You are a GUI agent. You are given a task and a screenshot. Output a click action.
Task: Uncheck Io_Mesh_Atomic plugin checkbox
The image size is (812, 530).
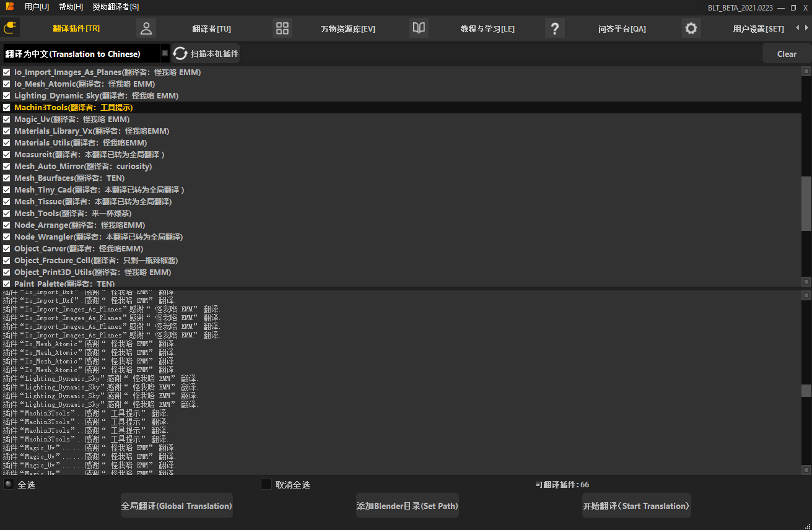pyautogui.click(x=7, y=84)
